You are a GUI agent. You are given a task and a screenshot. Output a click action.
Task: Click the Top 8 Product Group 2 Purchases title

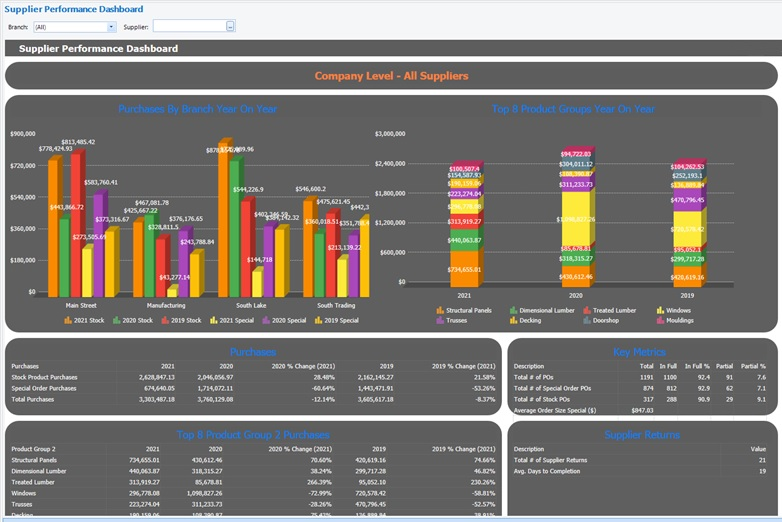coord(253,435)
